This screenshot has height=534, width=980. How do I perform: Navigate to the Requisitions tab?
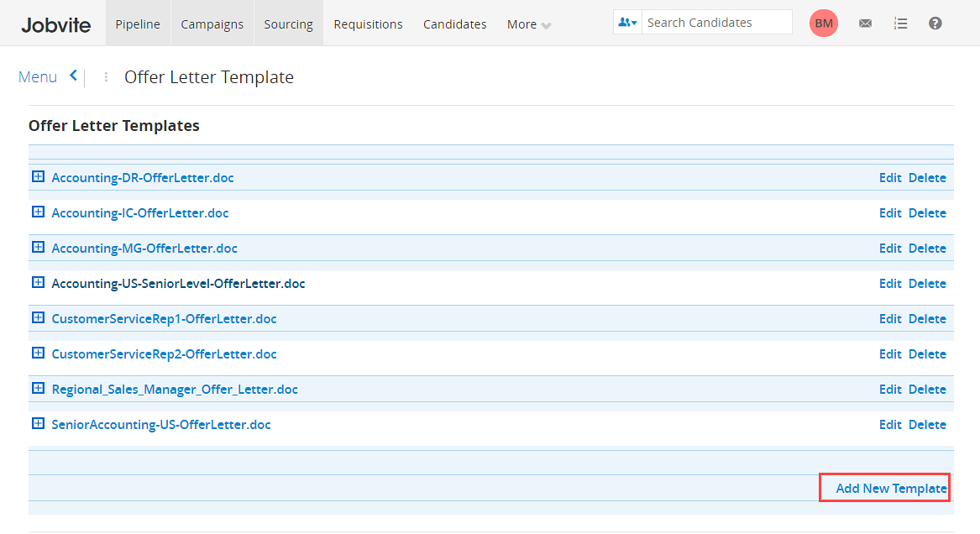368,24
